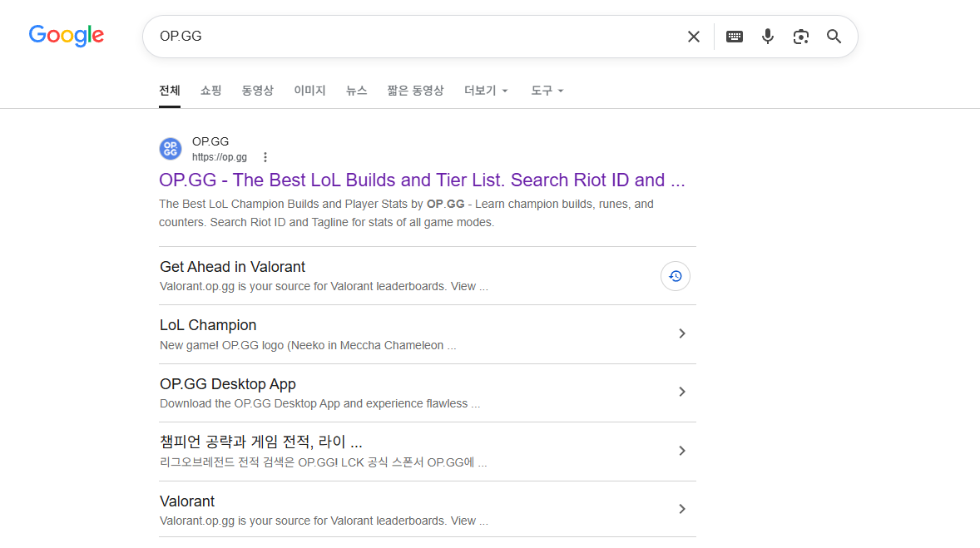
Task: Open the 더보기 dropdown menu
Action: click(x=486, y=91)
